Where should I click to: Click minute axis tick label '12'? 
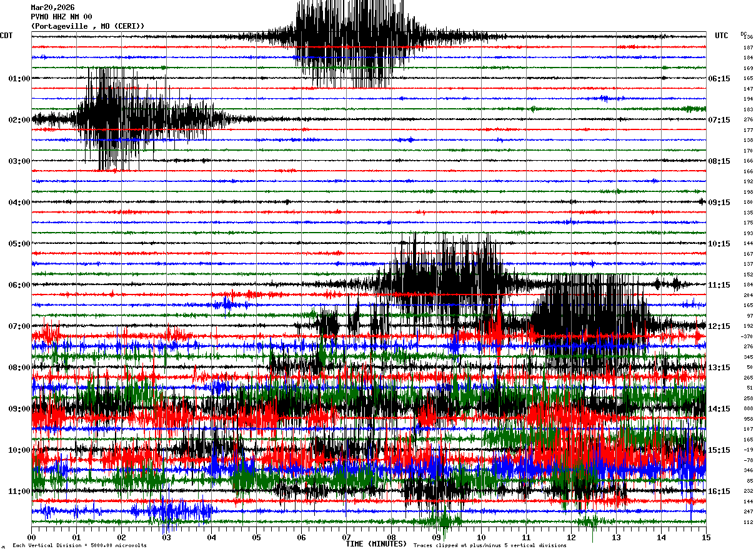(571, 537)
